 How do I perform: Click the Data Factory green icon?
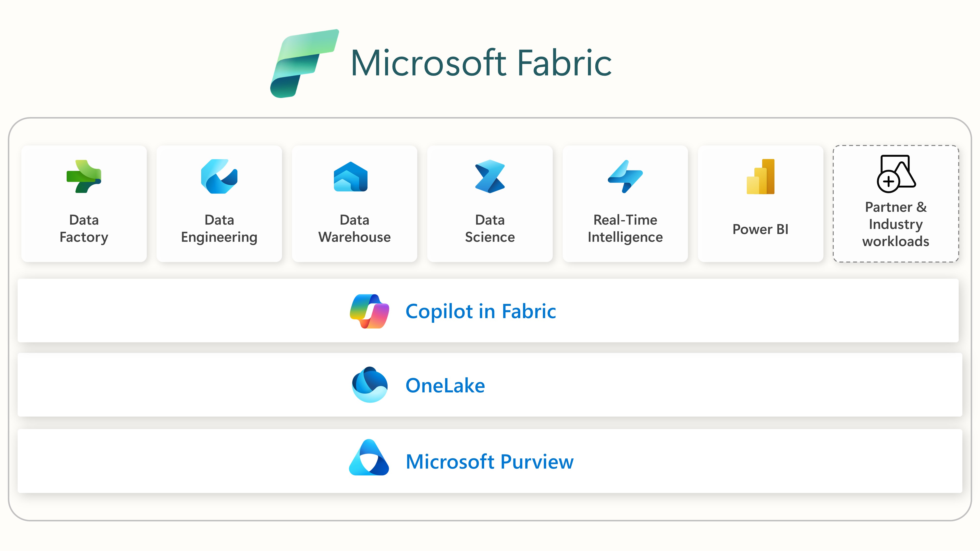84,177
